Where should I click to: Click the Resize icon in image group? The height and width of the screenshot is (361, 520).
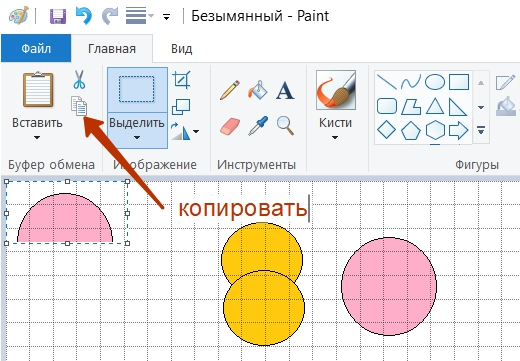click(181, 107)
